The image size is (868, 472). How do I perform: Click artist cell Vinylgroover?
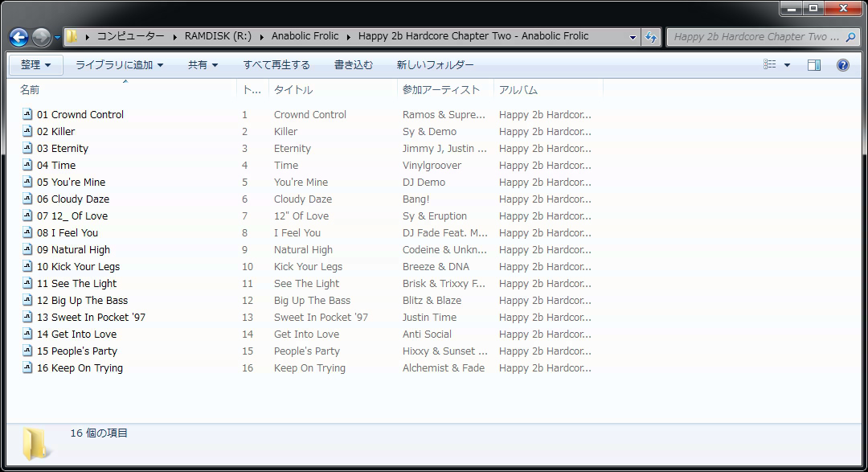[432, 165]
